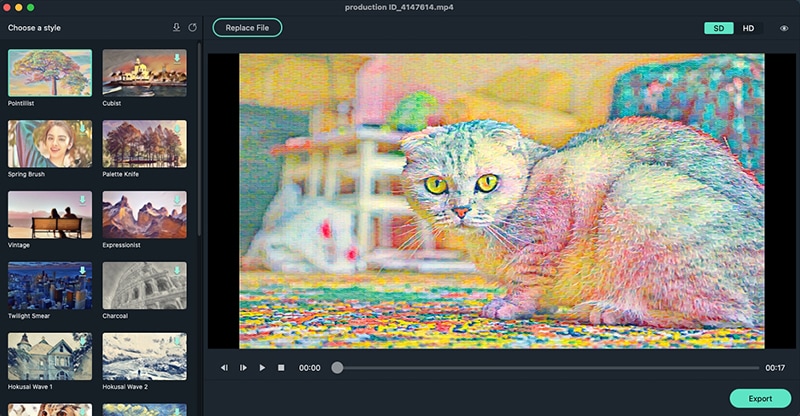The image size is (800, 416).
Task: Download the Vintage style via its arrow icon
Action: pyautogui.click(x=83, y=200)
